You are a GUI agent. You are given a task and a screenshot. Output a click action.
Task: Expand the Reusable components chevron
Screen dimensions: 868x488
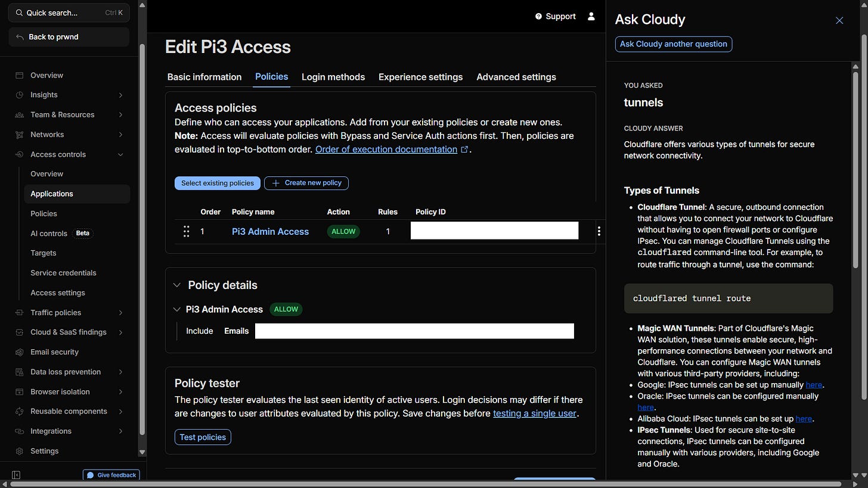(120, 411)
